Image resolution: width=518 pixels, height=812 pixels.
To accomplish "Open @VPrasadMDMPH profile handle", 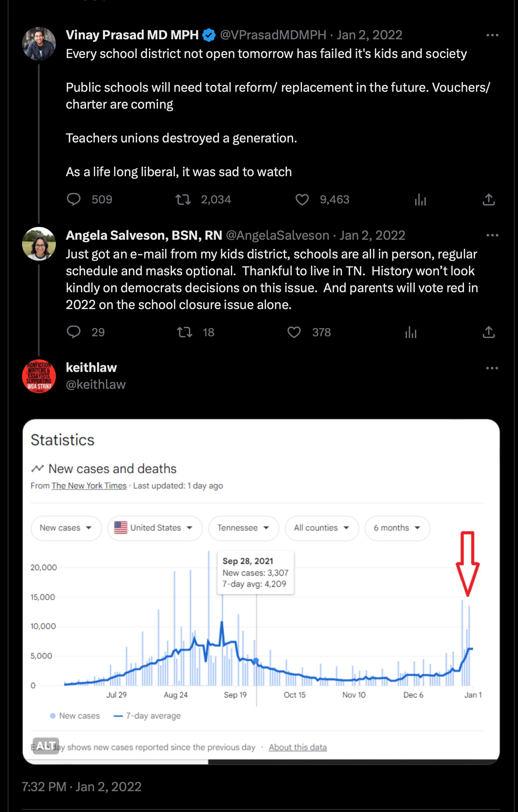I will [x=273, y=35].
